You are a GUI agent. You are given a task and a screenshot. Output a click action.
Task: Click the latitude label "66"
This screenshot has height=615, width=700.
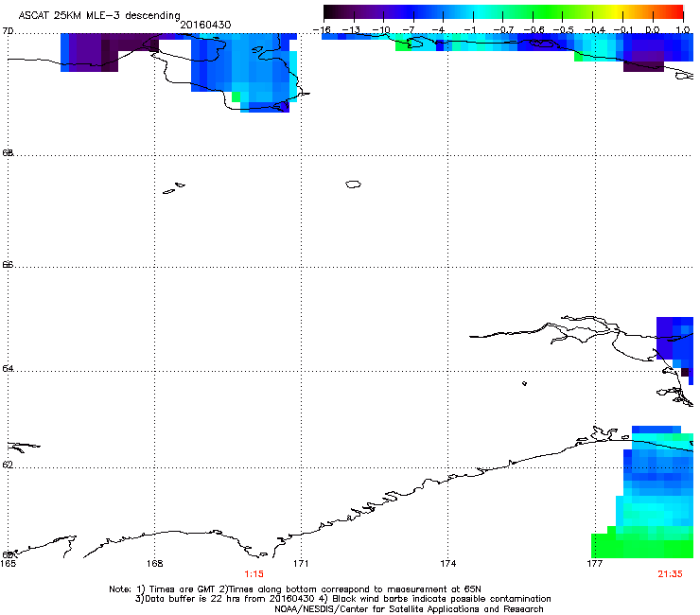coord(8,264)
